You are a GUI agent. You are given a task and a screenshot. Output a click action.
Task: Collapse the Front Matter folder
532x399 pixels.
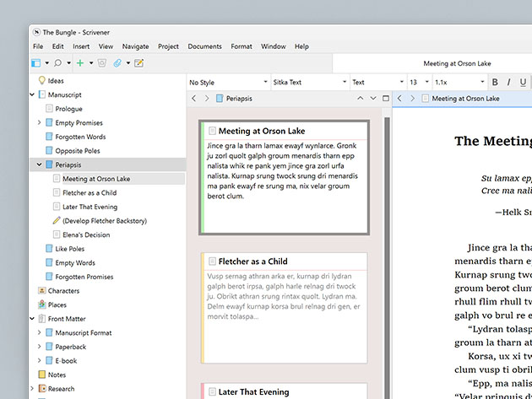(x=32, y=319)
